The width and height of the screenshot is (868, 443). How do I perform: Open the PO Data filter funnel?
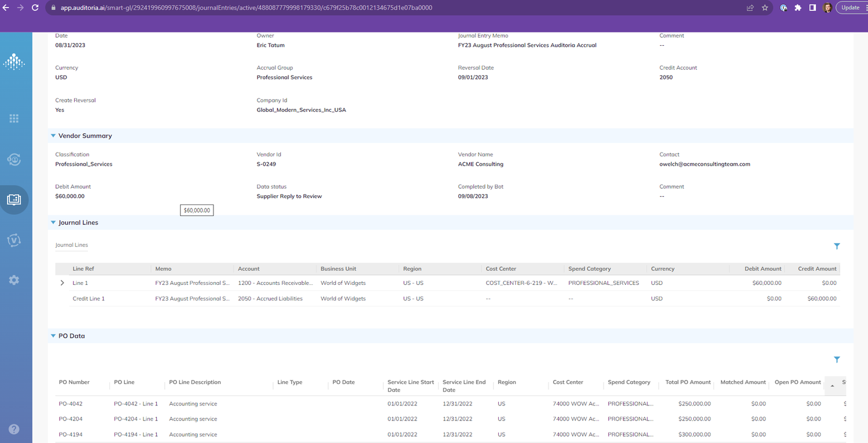click(x=837, y=359)
